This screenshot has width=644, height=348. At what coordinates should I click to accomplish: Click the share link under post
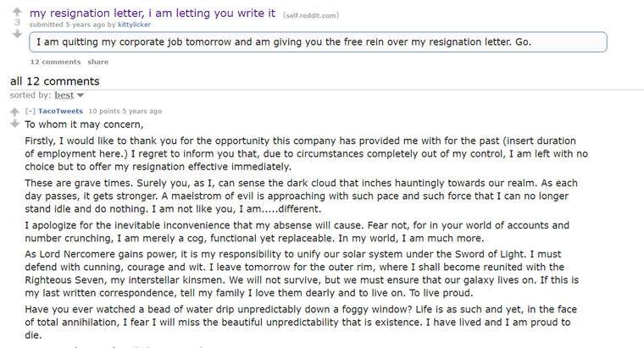(x=97, y=62)
